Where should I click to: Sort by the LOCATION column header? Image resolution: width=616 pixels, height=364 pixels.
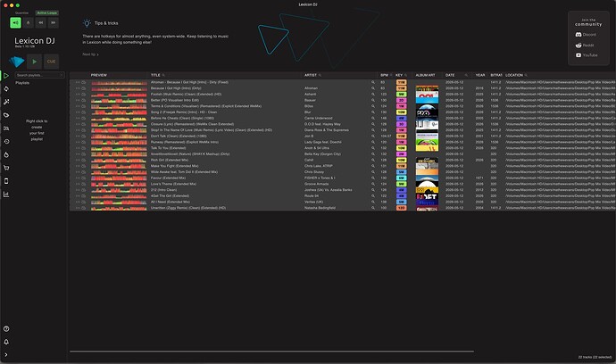514,75
